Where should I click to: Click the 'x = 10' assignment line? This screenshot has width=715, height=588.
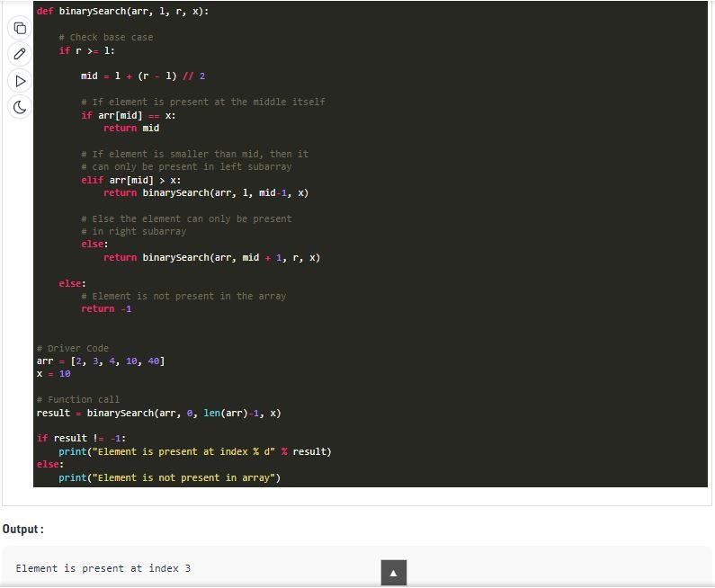pyautogui.click(x=53, y=374)
